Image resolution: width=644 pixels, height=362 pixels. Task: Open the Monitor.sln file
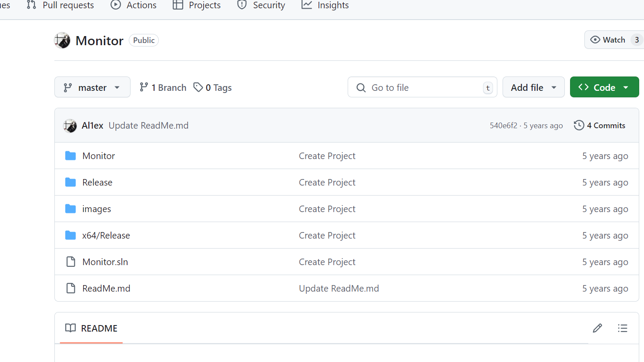click(105, 262)
